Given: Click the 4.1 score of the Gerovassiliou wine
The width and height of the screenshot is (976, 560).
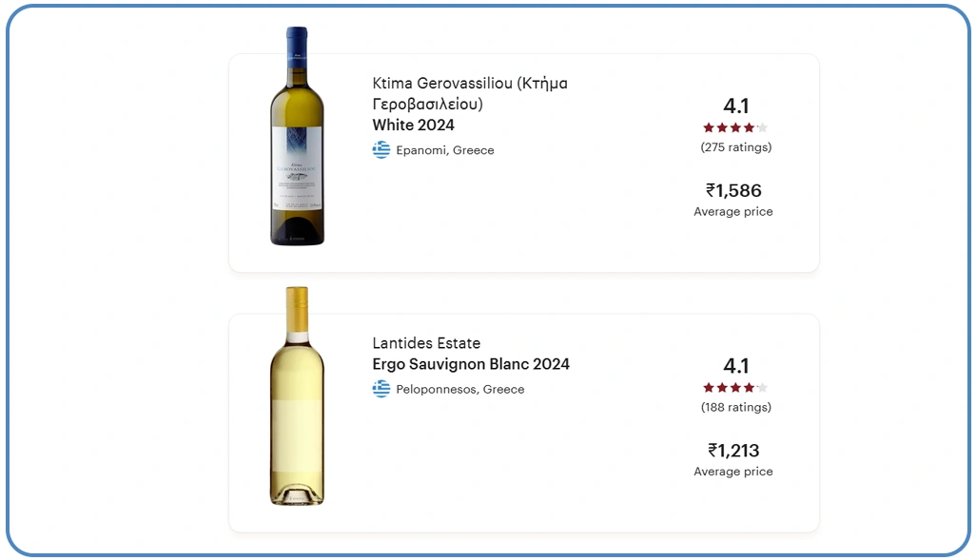Looking at the screenshot, I should (x=735, y=106).
